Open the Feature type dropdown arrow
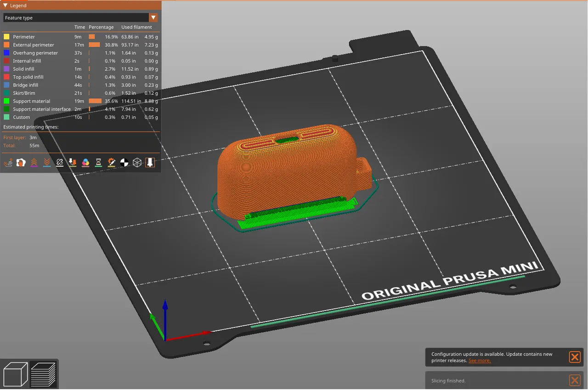The height and width of the screenshot is (390, 588). [x=153, y=17]
